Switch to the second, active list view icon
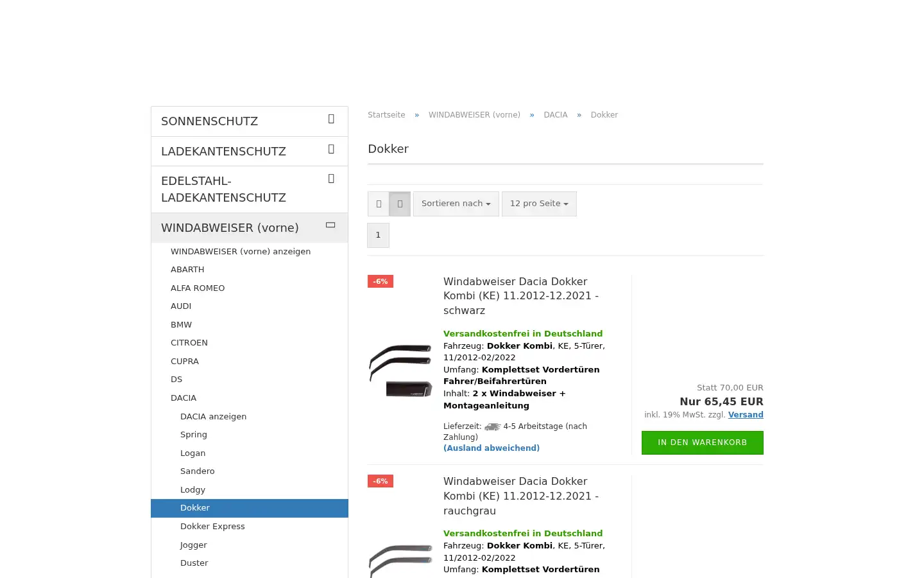This screenshot has height=578, width=924. pyautogui.click(x=400, y=204)
